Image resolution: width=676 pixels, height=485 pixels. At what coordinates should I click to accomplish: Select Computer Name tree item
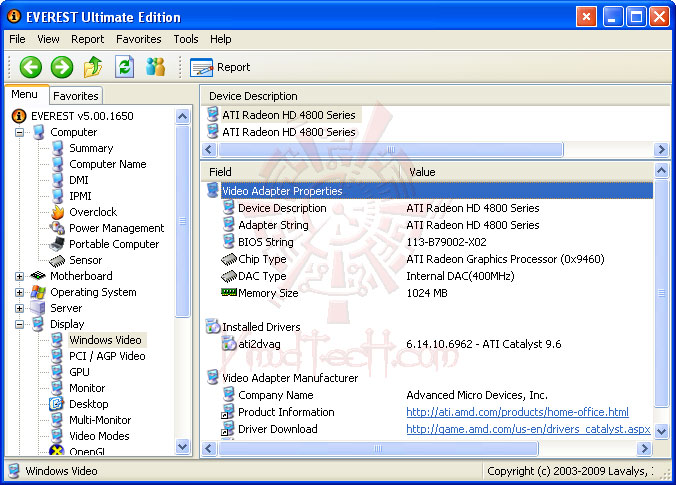(108, 164)
